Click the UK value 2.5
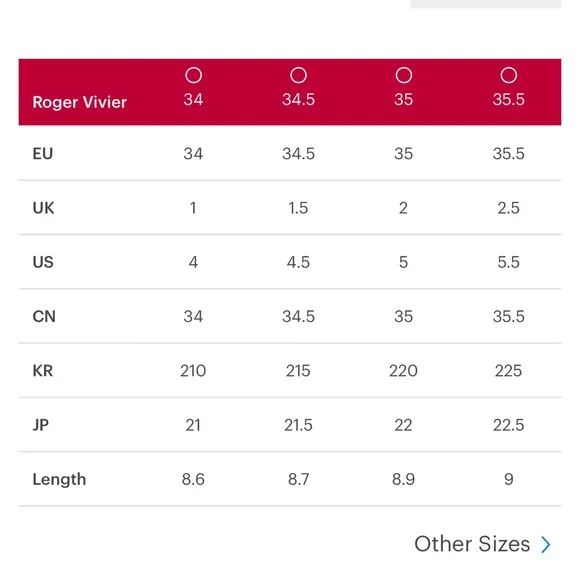Screen dimensions: 580x580 509,208
